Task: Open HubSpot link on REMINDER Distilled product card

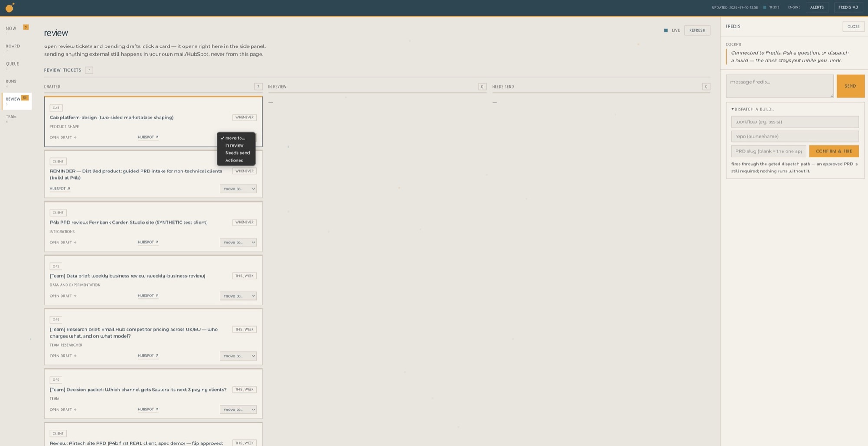Action: [59, 189]
